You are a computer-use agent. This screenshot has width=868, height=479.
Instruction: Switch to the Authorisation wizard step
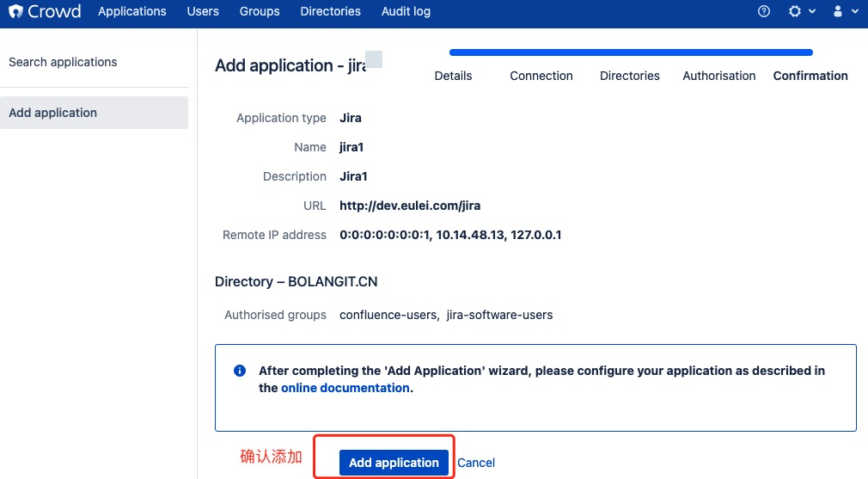point(718,76)
